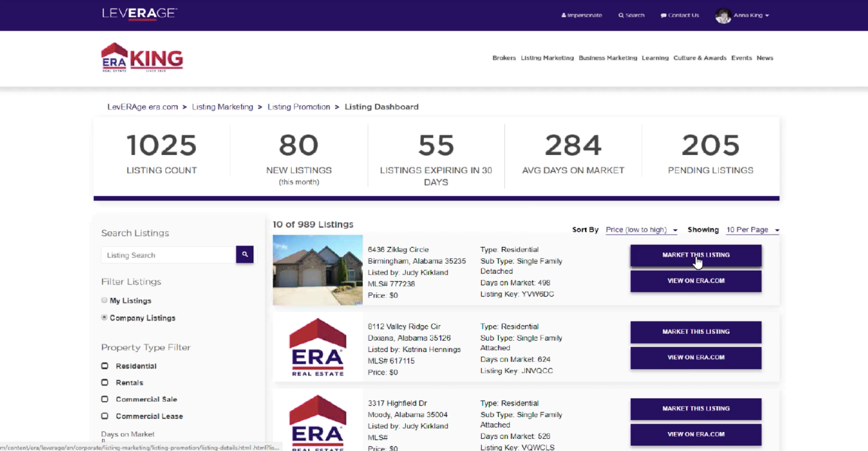This screenshot has height=451, width=868.
Task: Select the My Listings radio option
Action: [105, 300]
